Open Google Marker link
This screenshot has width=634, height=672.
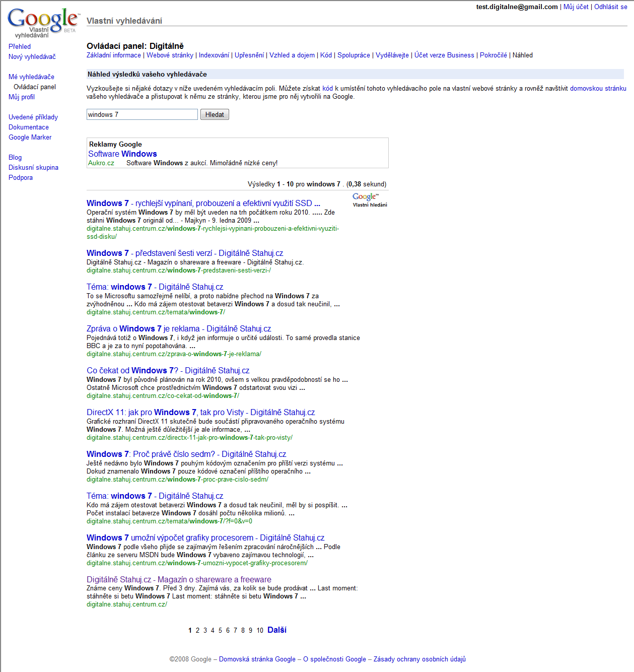pos(30,137)
